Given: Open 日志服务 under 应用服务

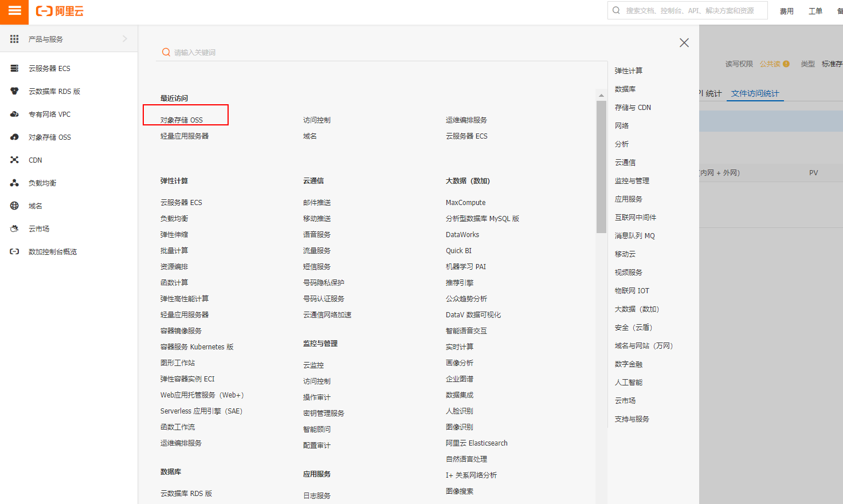Looking at the screenshot, I should pos(317,495).
